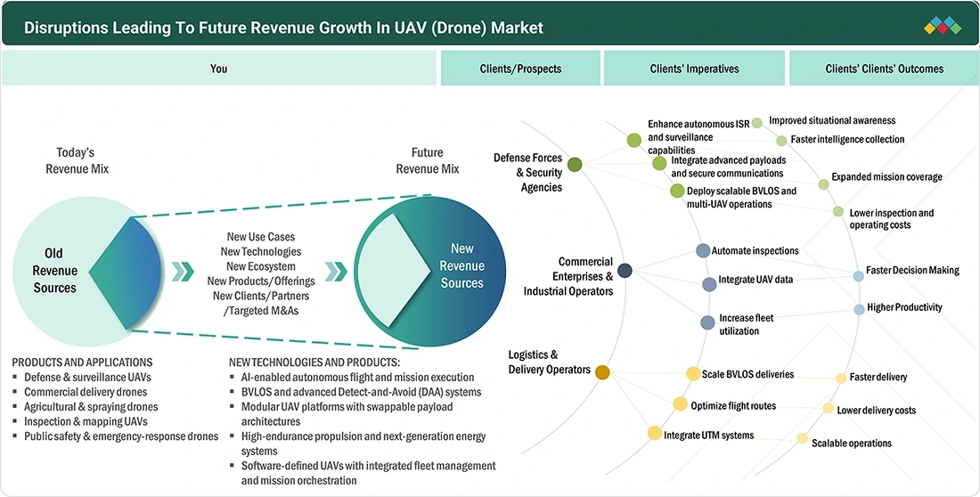Viewport: 980px width, 497px height.
Task: Click "Public safety & emergency-response drones" bullet
Action: coord(121,436)
